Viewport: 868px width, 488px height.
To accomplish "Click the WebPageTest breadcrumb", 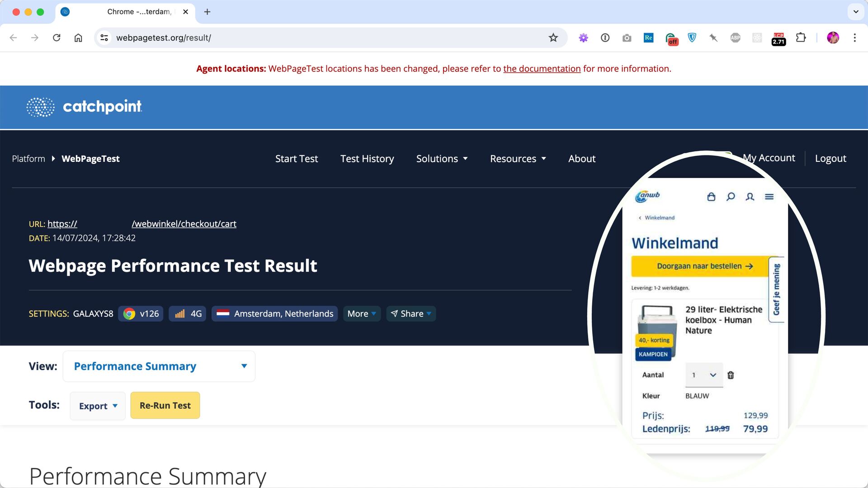I will [x=90, y=159].
